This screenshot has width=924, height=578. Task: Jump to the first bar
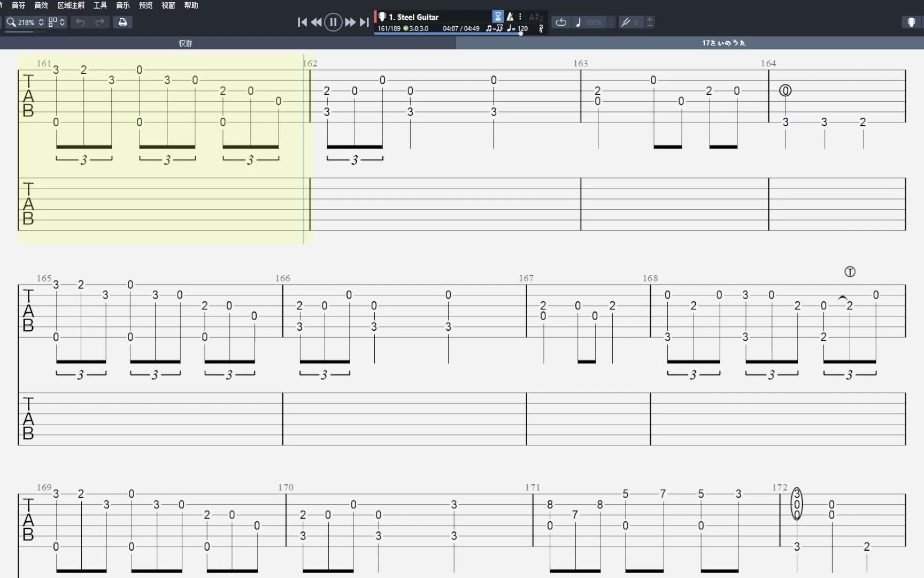[x=302, y=22]
